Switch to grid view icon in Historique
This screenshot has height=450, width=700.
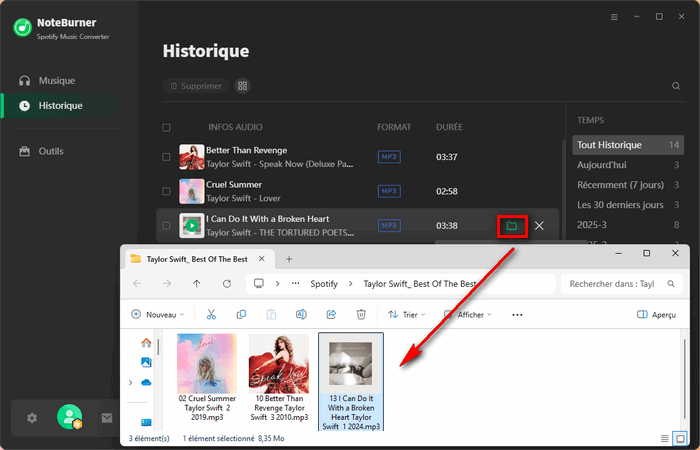coord(242,86)
